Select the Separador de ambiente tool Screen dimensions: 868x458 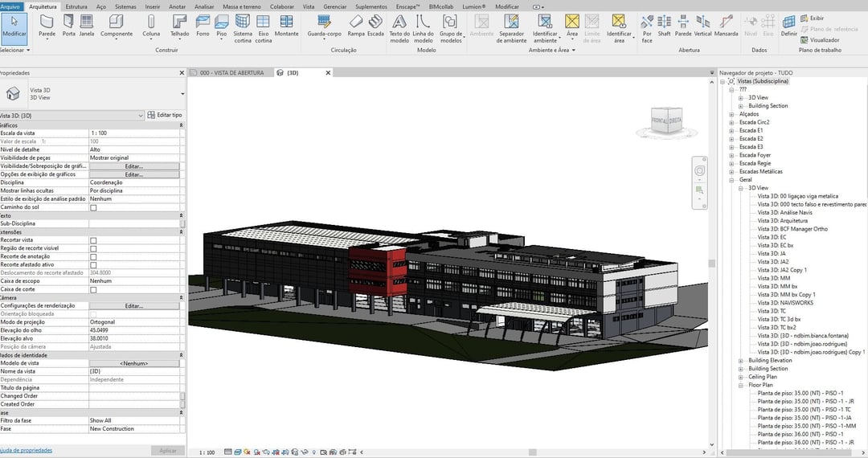click(511, 29)
